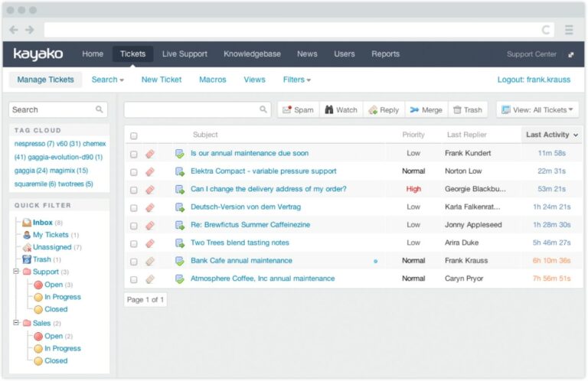Check the 'Is our annual maintenance due soon' ticket
588x381 pixels.
[x=133, y=154]
